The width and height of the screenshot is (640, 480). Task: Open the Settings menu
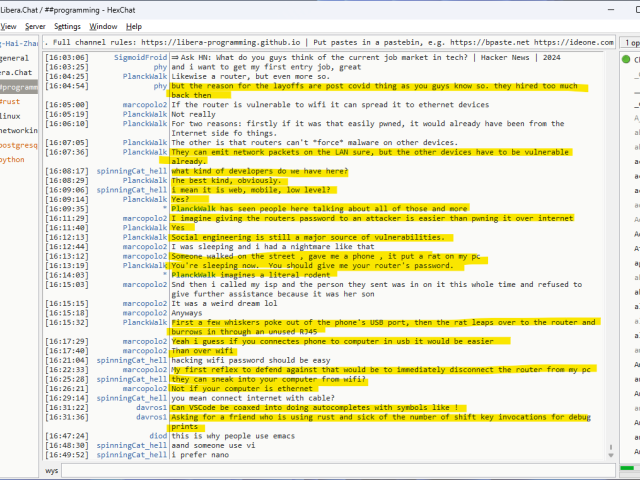coord(68,26)
